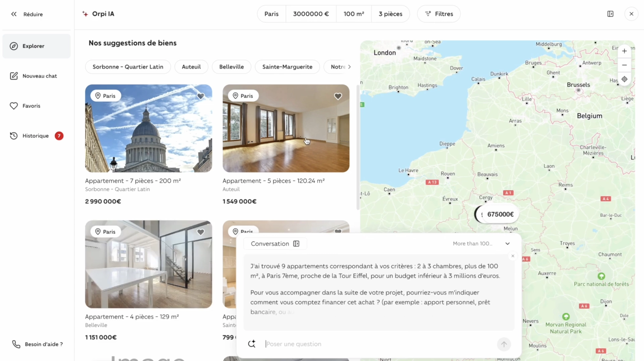Screen dimensions: 644x361
Task: Click the red 7 badge on Historique
Action: click(x=59, y=136)
